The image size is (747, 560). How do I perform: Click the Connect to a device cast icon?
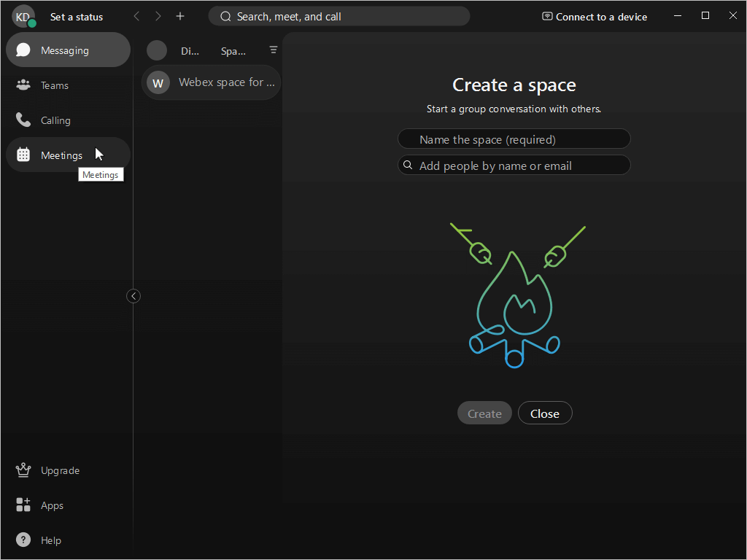pyautogui.click(x=547, y=16)
